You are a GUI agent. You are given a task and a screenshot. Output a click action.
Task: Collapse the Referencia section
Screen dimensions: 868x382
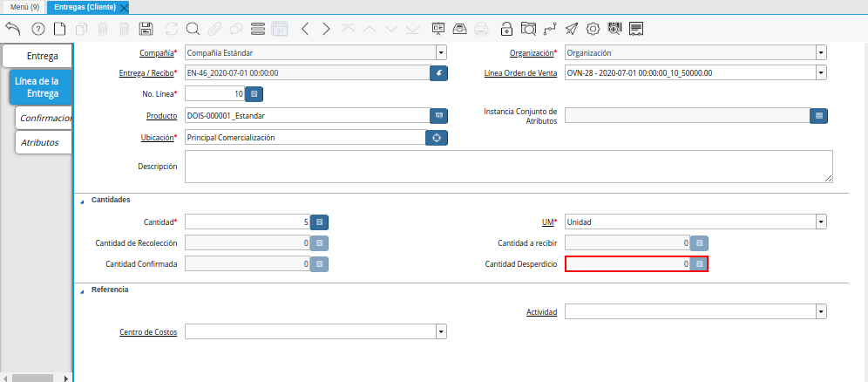click(83, 292)
